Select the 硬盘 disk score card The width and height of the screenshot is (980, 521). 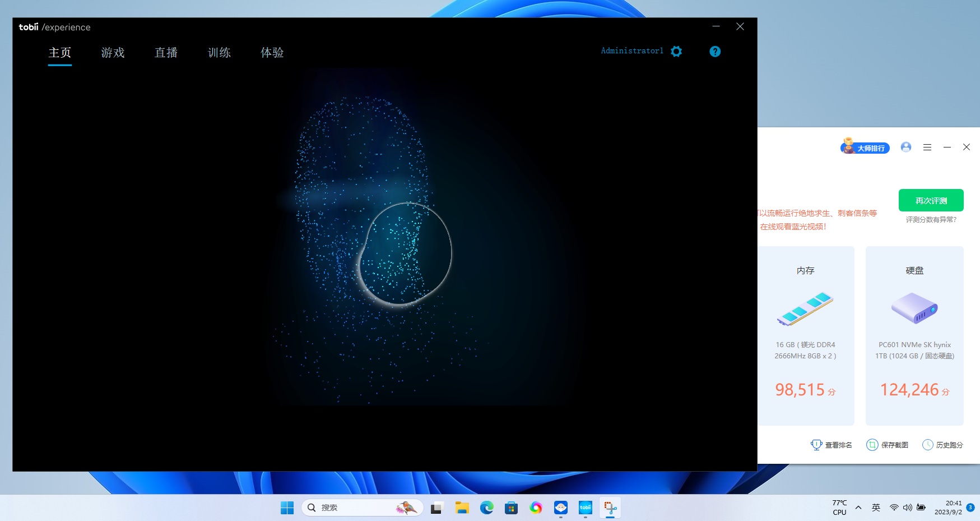pos(914,335)
